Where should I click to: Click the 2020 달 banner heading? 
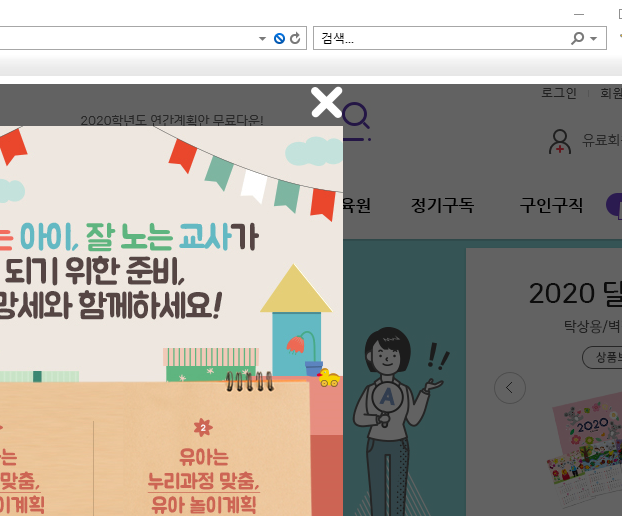(x=575, y=294)
